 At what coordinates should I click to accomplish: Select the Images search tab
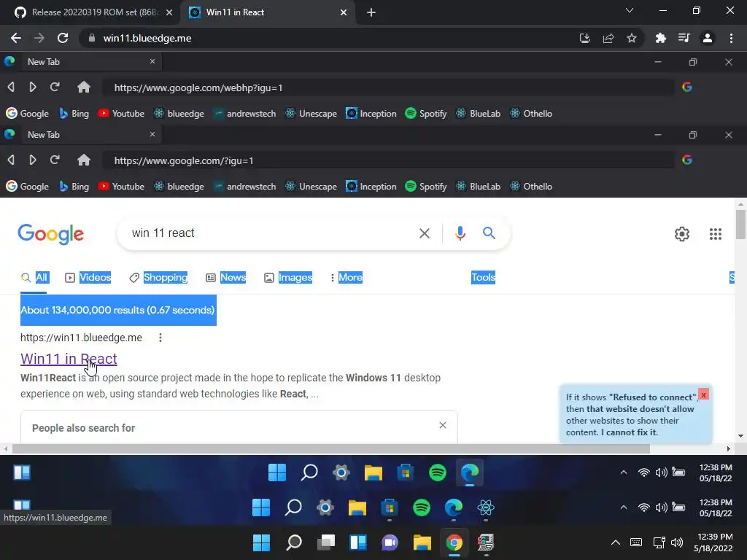tap(288, 278)
